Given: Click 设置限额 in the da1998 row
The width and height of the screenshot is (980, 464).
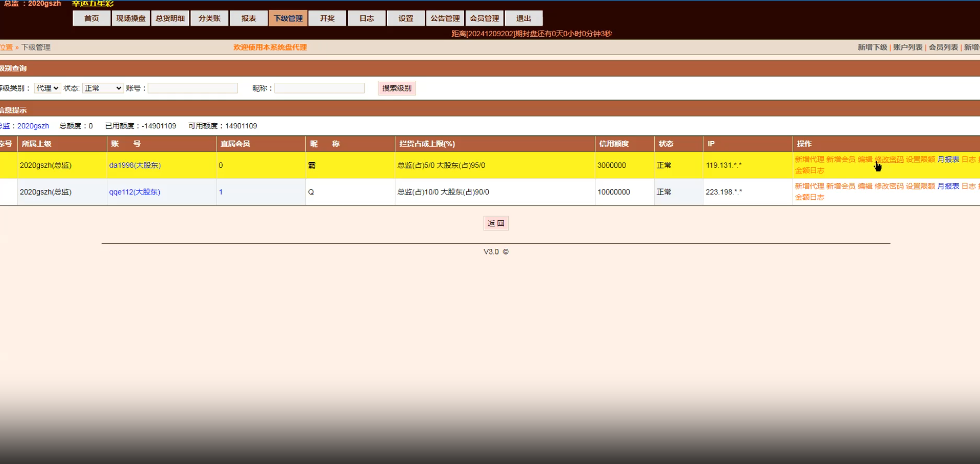Looking at the screenshot, I should tap(920, 159).
